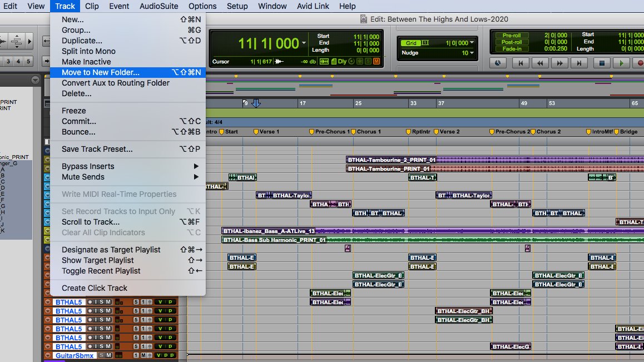644x362 pixels.
Task: Select zoom preset 4 button
Action: click(x=18, y=61)
